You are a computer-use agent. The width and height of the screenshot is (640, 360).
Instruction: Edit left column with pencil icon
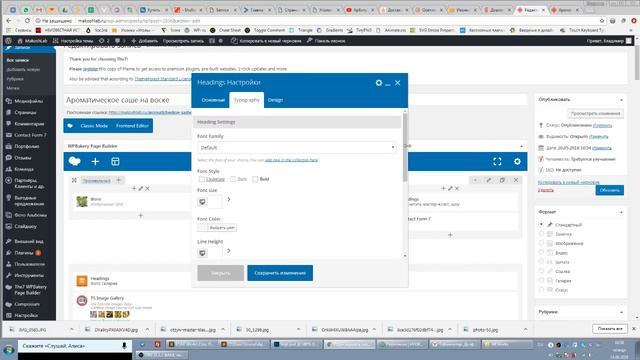pyautogui.click(x=141, y=188)
